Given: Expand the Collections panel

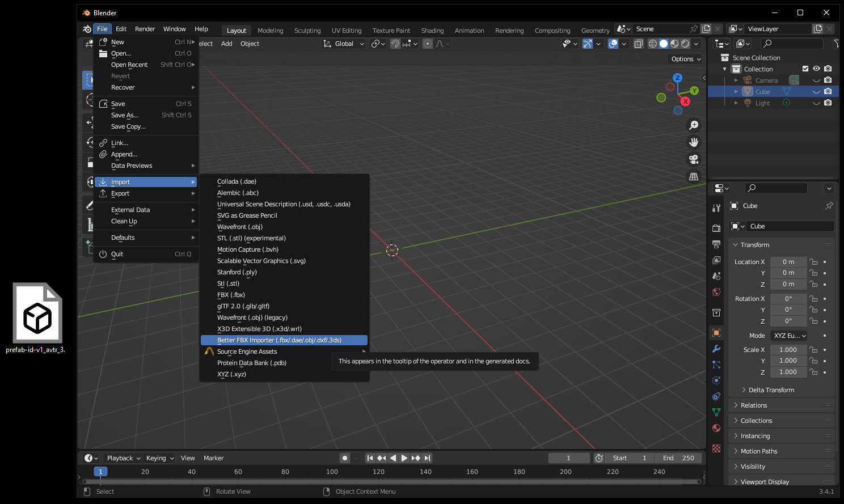Looking at the screenshot, I should click(783, 421).
